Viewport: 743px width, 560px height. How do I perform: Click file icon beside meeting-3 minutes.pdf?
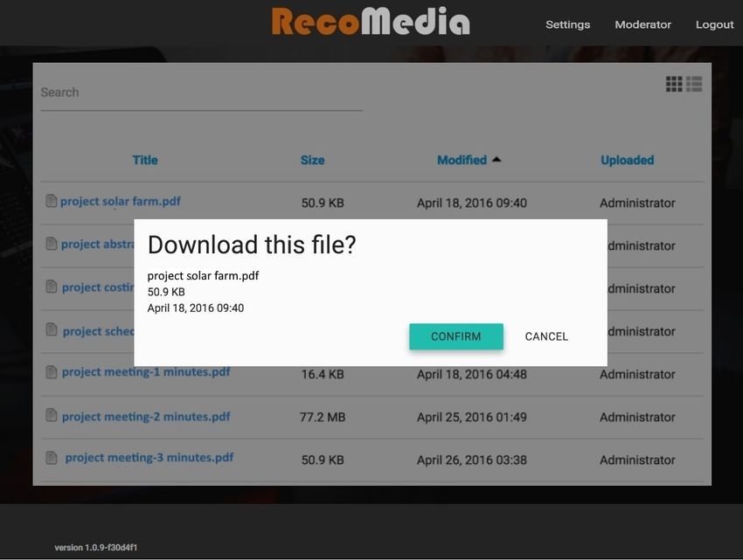pyautogui.click(x=52, y=458)
